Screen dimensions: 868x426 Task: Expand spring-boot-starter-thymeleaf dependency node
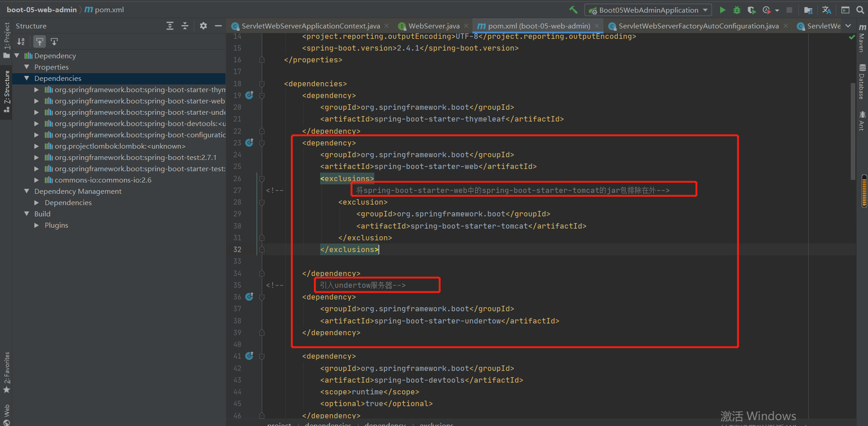tap(37, 89)
